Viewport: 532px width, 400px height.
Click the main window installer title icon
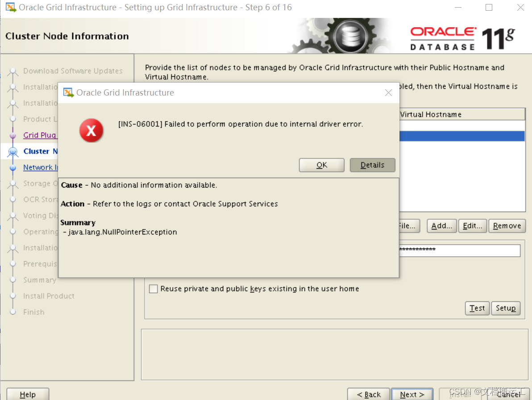pos(11,7)
